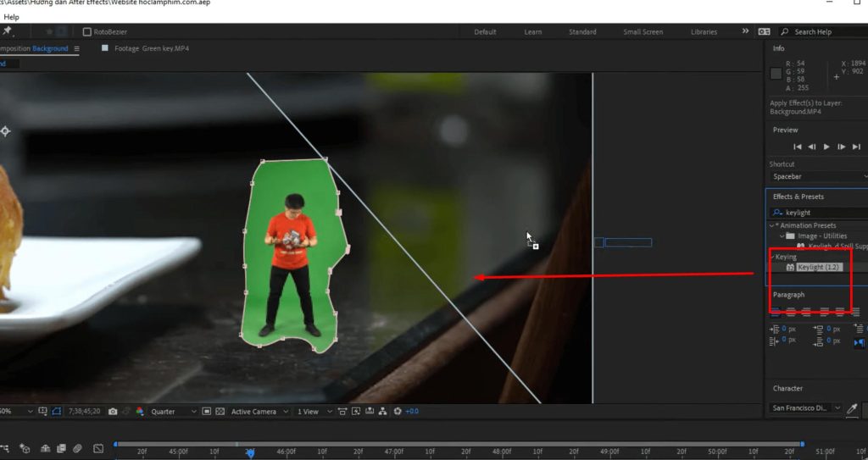
Task: Click the snapshot camera icon
Action: pos(113,411)
